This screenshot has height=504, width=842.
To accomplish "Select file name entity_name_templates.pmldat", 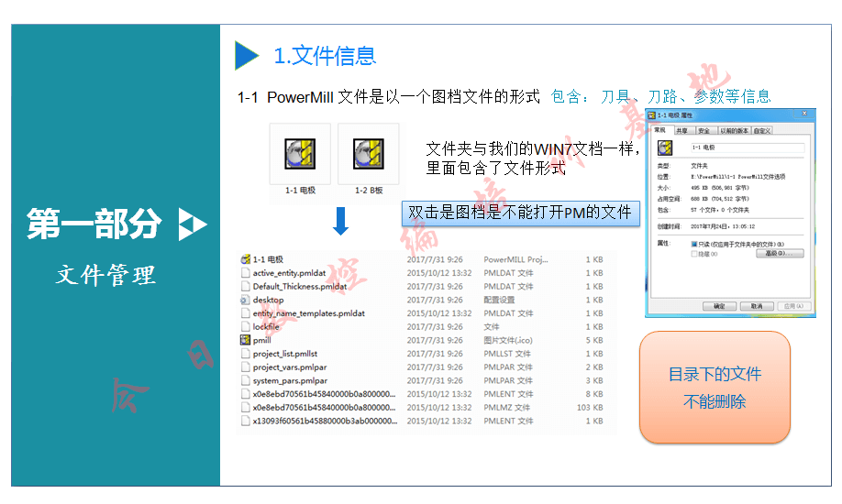I will tap(309, 312).
